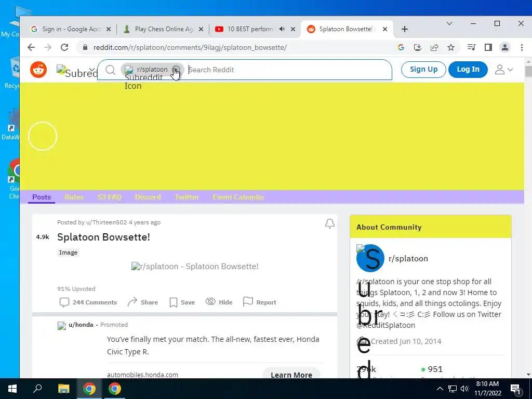
Task: Report the post with flag icon
Action: pyautogui.click(x=260, y=302)
